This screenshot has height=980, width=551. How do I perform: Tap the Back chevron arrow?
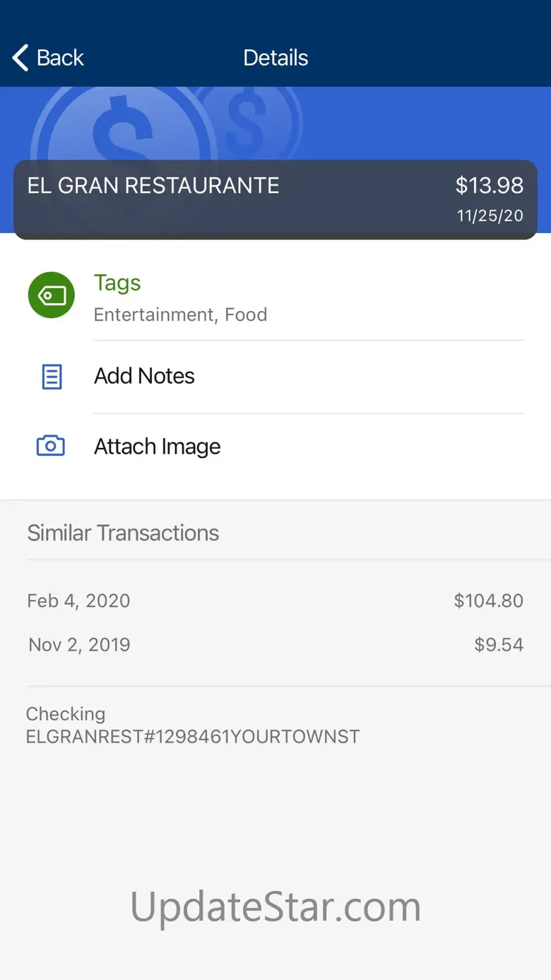click(20, 58)
